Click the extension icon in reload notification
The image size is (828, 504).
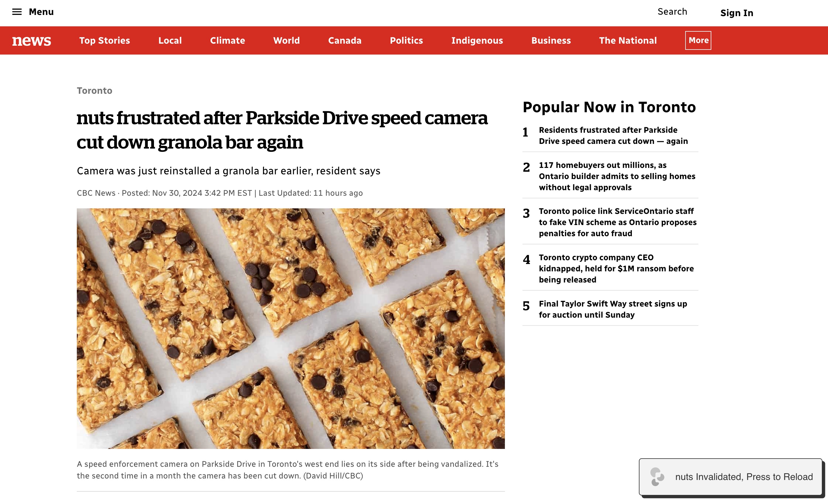tap(657, 476)
